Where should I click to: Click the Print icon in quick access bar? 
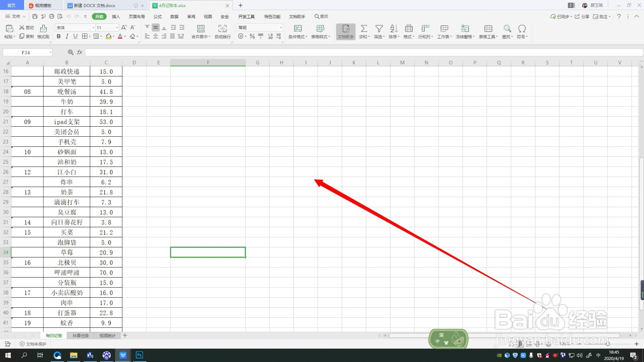(52, 16)
